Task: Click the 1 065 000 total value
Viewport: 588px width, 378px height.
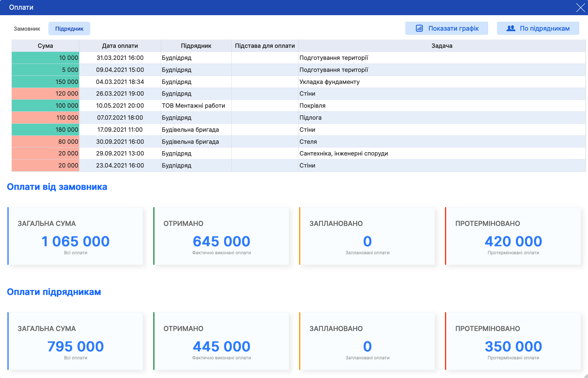Action: tap(75, 241)
